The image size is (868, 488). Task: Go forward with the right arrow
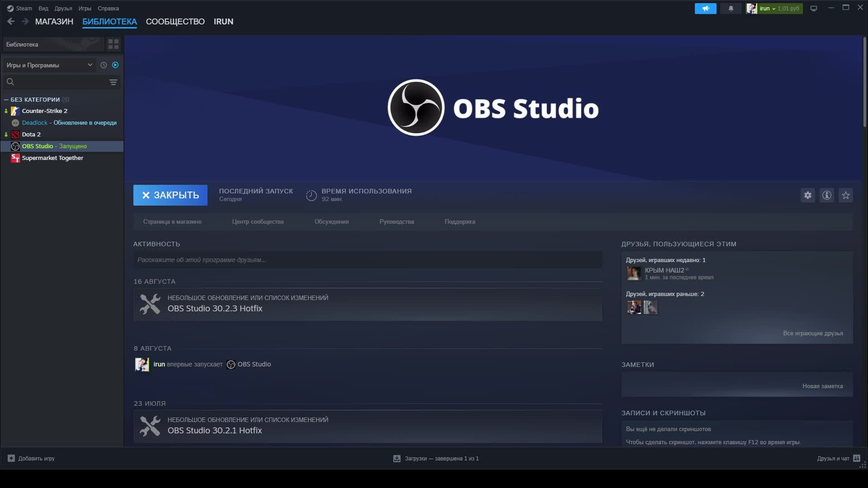pos(25,21)
